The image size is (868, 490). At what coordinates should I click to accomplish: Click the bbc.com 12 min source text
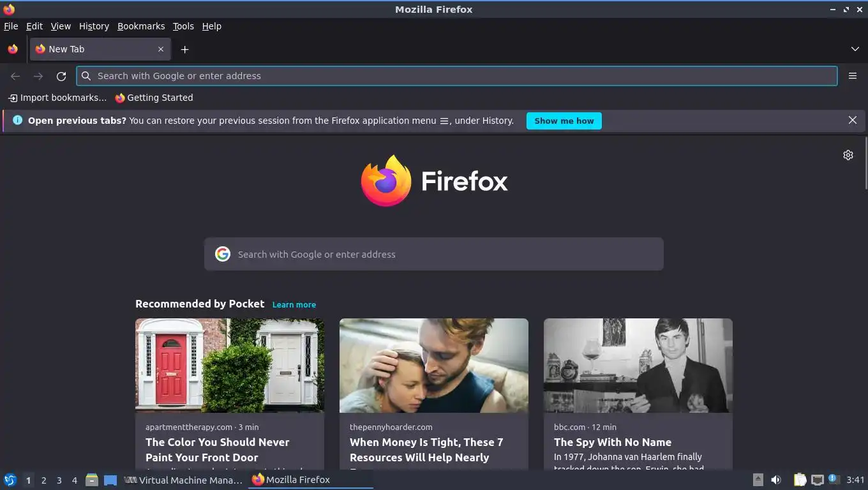pyautogui.click(x=585, y=427)
